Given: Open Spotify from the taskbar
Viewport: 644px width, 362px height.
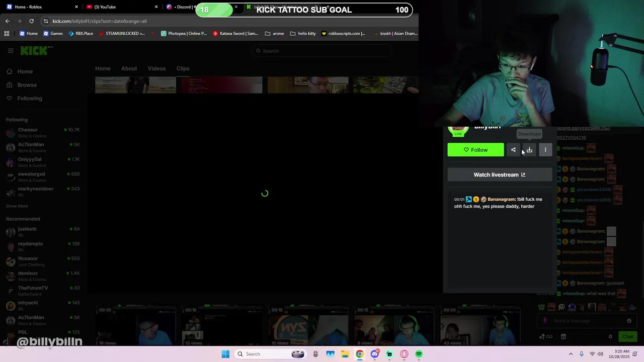Looking at the screenshot, I should click(419, 354).
